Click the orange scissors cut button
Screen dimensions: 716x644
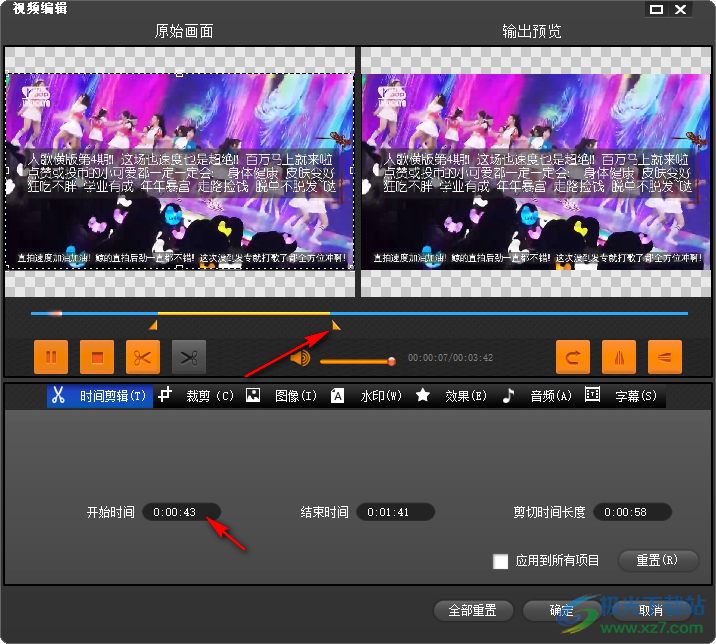tap(143, 357)
